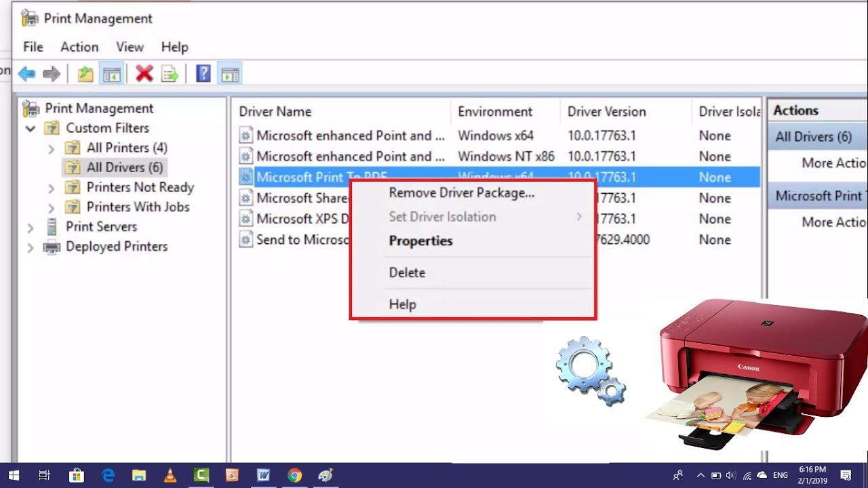Toggle the Show/Hide Console Tree icon
868x488 pixels.
click(112, 74)
